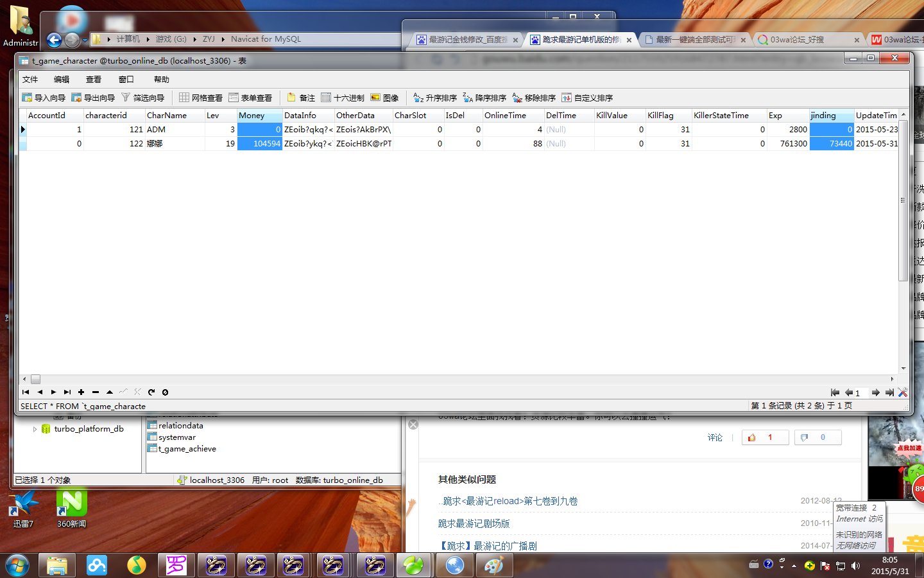Screen dimensions: 924x578
Task: Refresh the table data
Action: pyautogui.click(x=151, y=392)
